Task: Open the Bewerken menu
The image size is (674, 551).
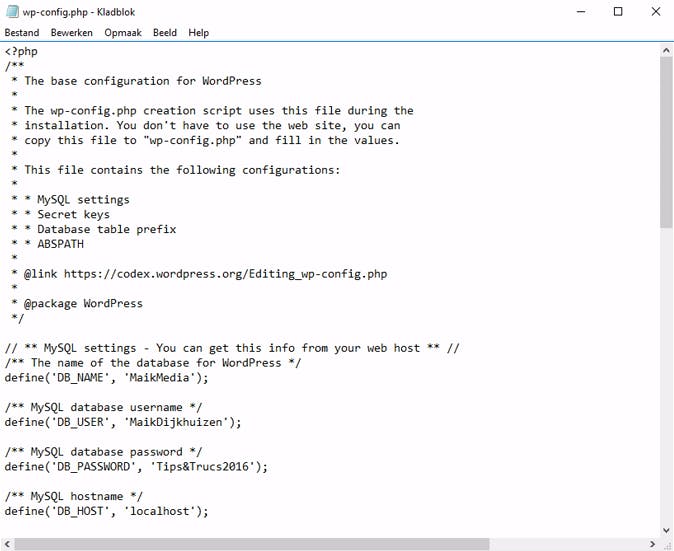Action: pyautogui.click(x=72, y=32)
